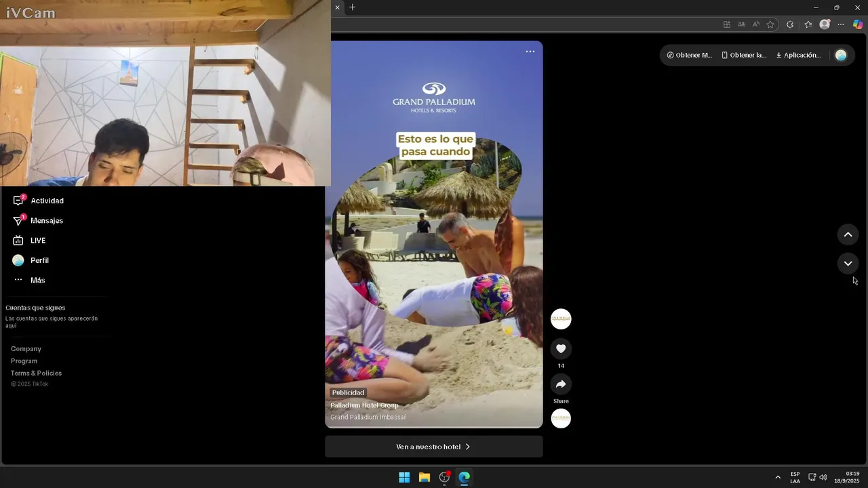Open the Windows Start menu
Viewport: 868px width, 488px height.
click(x=404, y=477)
